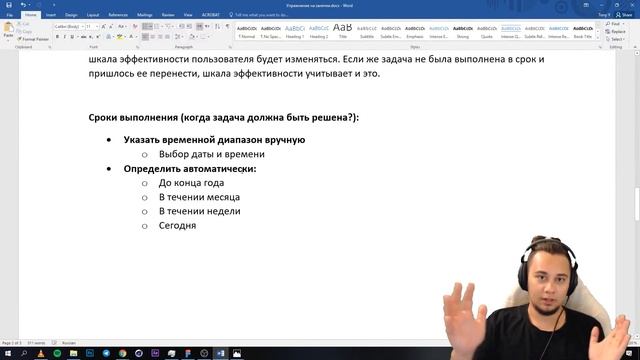Show or hide paragraph marks
The image size is (640, 360).
pos(227,27)
